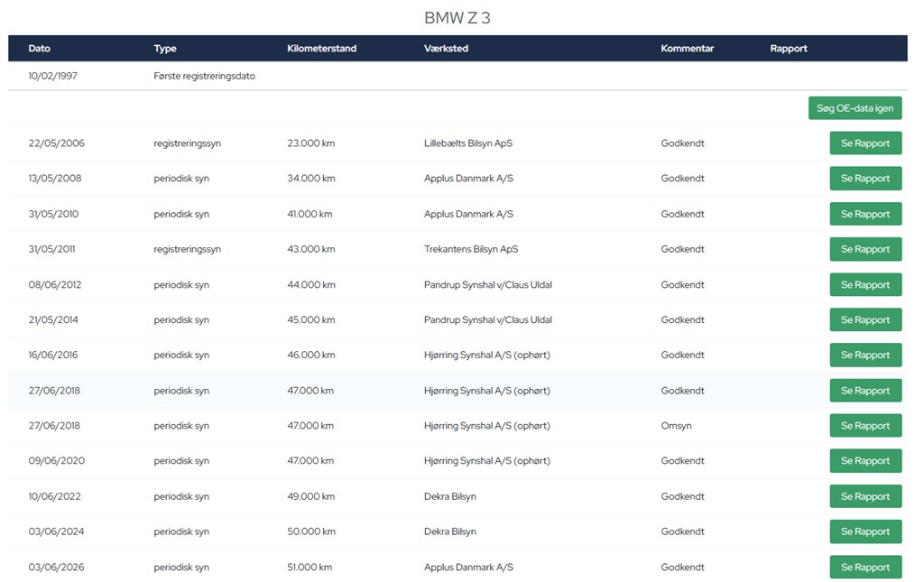Viewport: 924px width, 582px height.
Task: Open Se Rapport for 03/06/2026 row
Action: 865,567
